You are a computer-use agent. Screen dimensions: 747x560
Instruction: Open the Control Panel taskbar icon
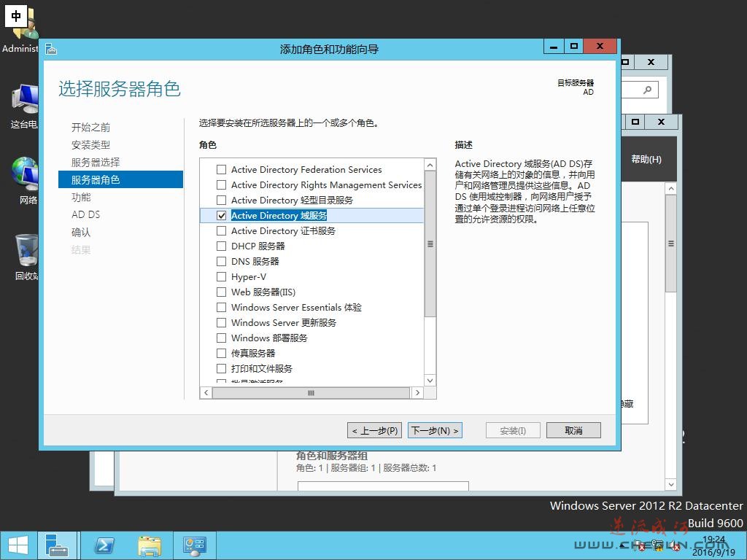pos(194,545)
